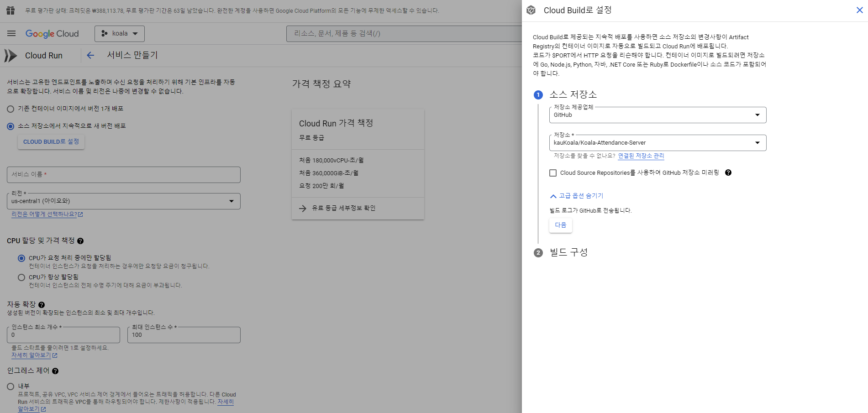The width and height of the screenshot is (868, 413).
Task: Open help icon next to GitHub 저장소 미러링
Action: [728, 173]
